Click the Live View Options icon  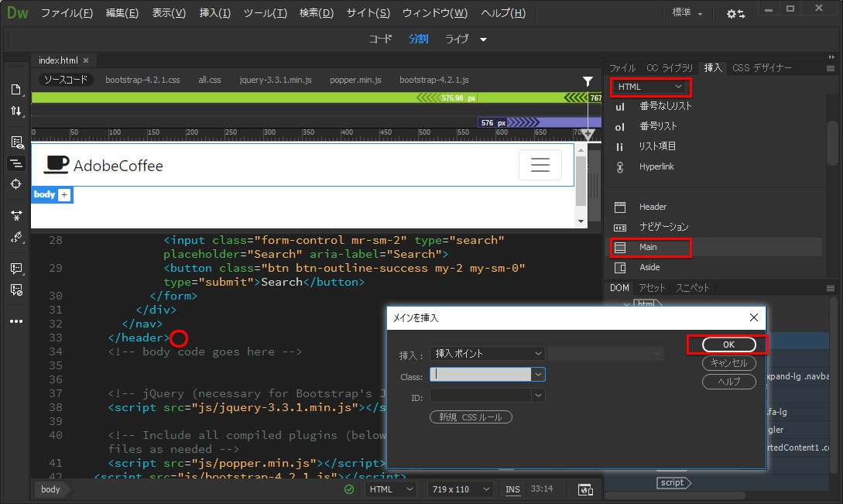16,142
